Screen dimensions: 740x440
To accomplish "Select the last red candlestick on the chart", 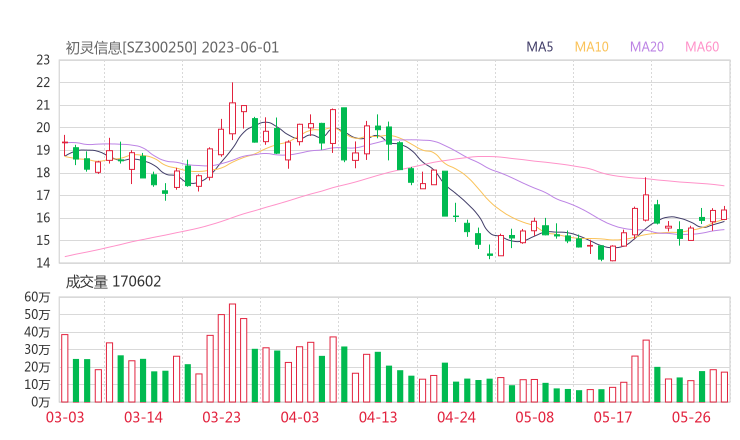I will 724,213.
